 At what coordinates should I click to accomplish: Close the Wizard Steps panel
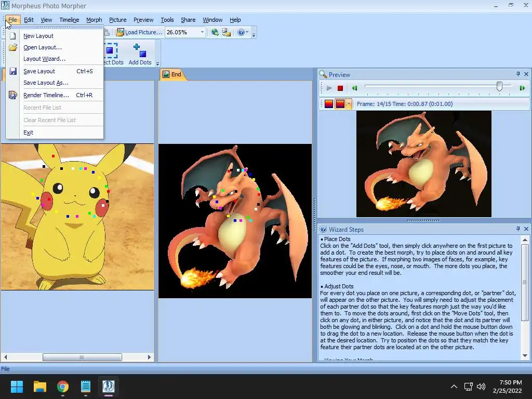pyautogui.click(x=526, y=229)
